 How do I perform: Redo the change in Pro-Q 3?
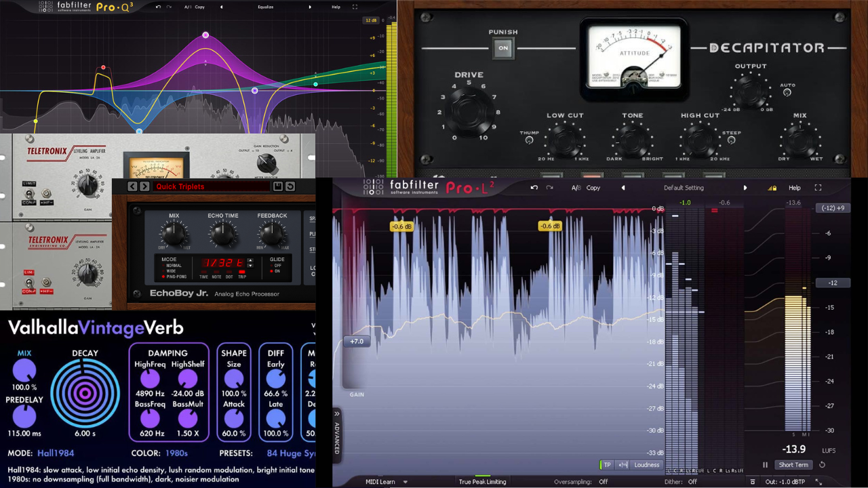pos(169,7)
